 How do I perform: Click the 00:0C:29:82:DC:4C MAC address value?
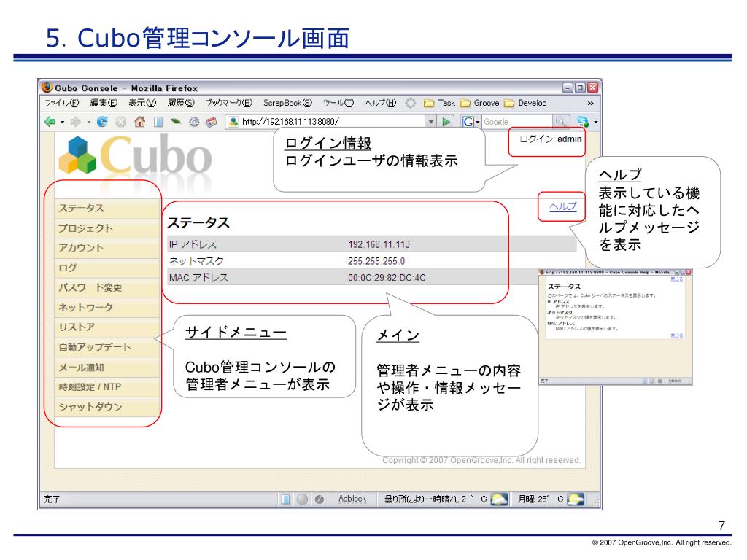pos(387,278)
